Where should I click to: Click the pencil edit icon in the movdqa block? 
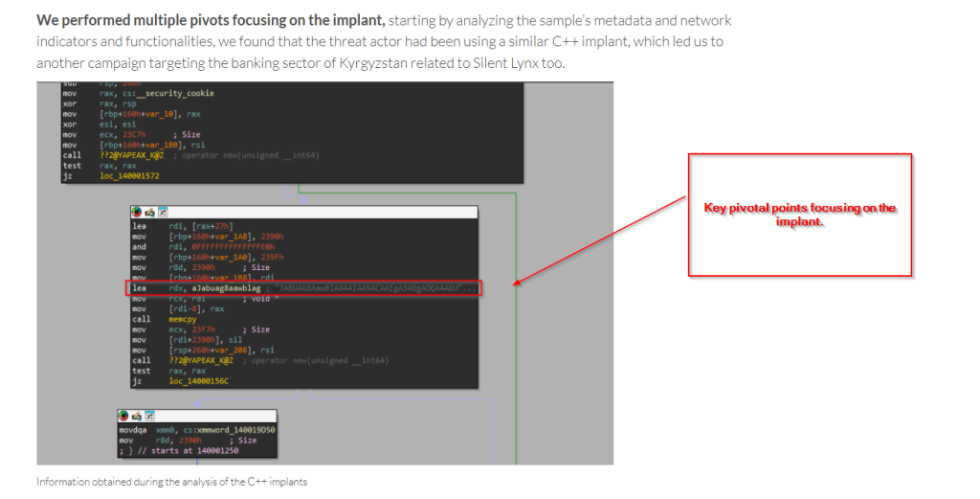pos(136,417)
